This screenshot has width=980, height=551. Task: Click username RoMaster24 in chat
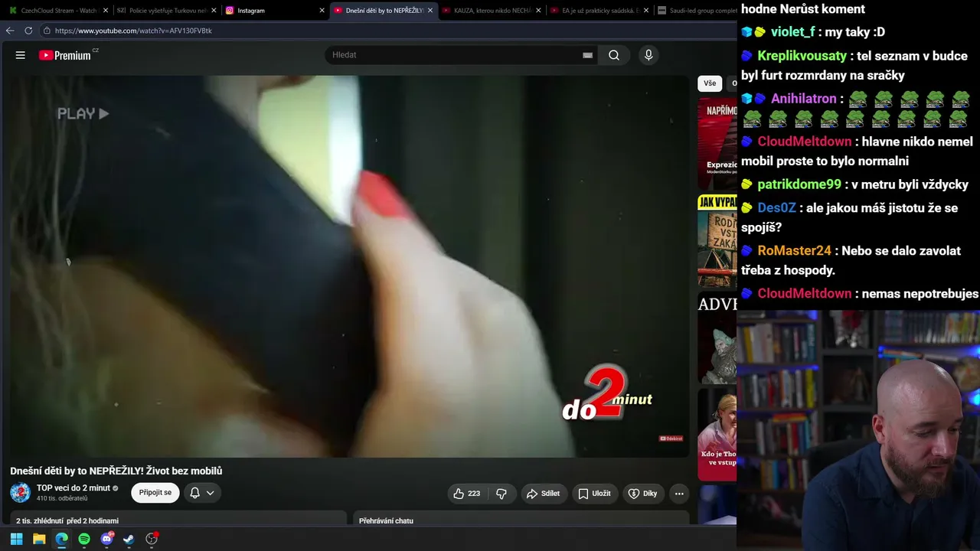(x=794, y=251)
